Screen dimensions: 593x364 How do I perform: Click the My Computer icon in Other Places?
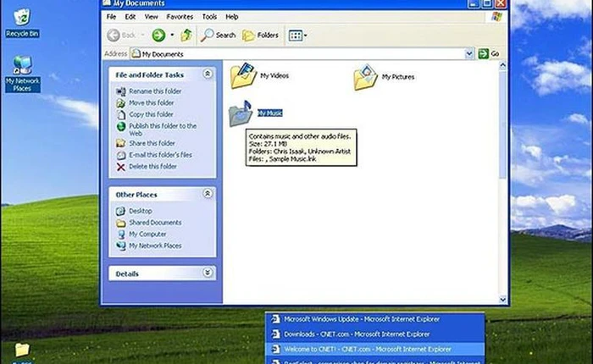[121, 234]
